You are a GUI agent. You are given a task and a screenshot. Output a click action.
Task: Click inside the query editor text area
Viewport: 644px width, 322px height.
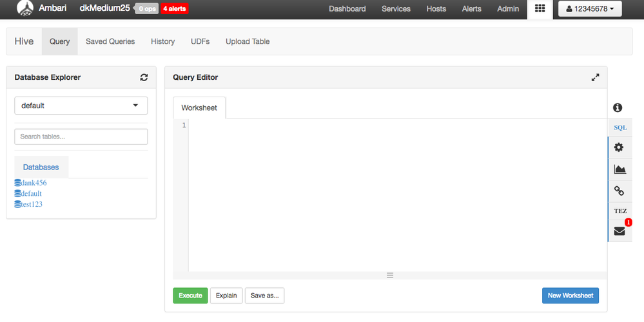(x=398, y=195)
